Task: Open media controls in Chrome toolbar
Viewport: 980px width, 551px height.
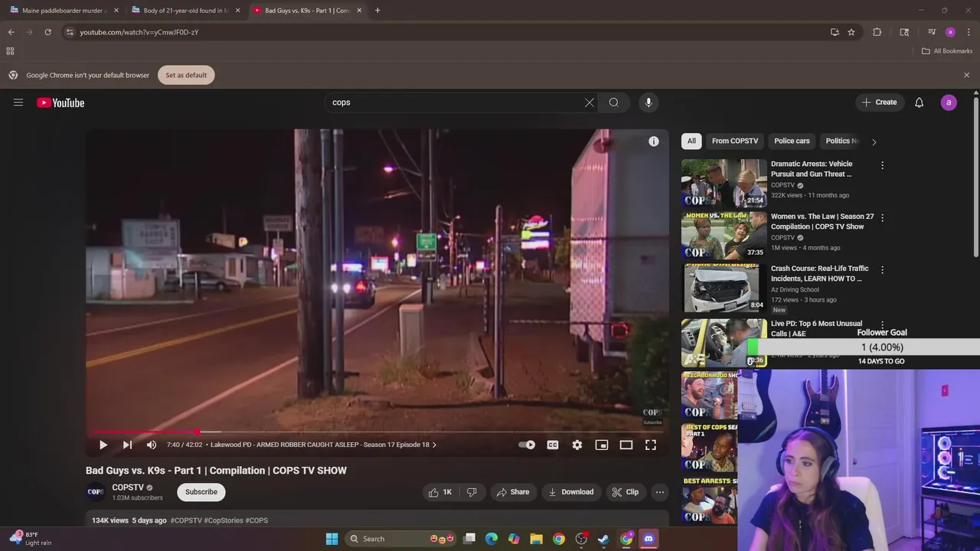Action: (932, 32)
